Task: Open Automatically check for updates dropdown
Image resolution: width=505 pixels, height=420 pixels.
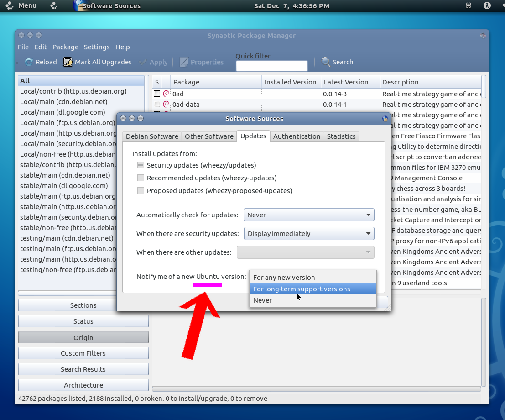Action: 309,215
